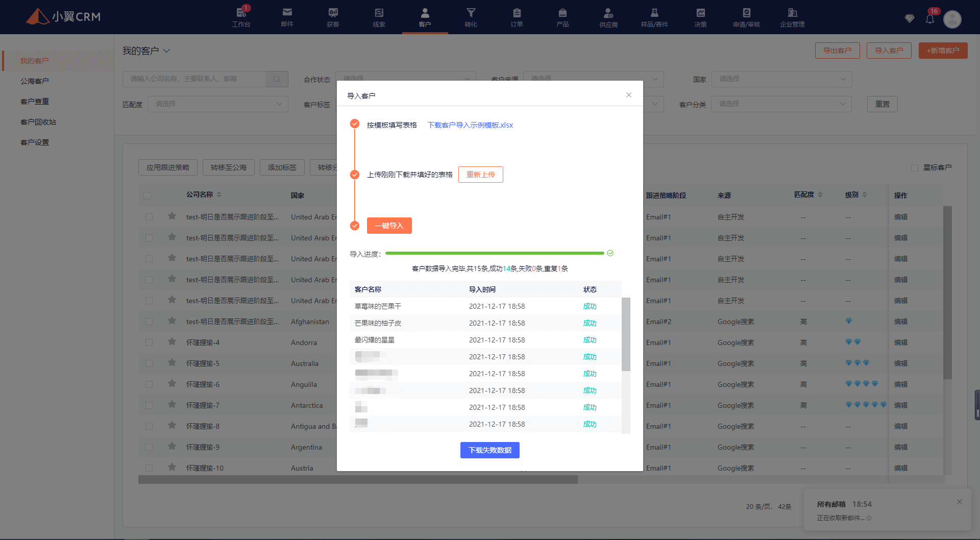
Task: Check the 星标客户 checkbox
Action: click(x=915, y=167)
